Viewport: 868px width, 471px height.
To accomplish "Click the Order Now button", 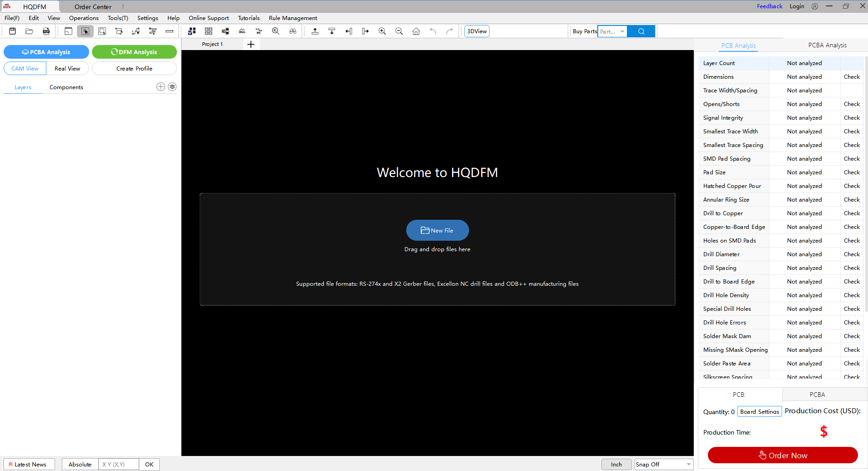I will (783, 455).
